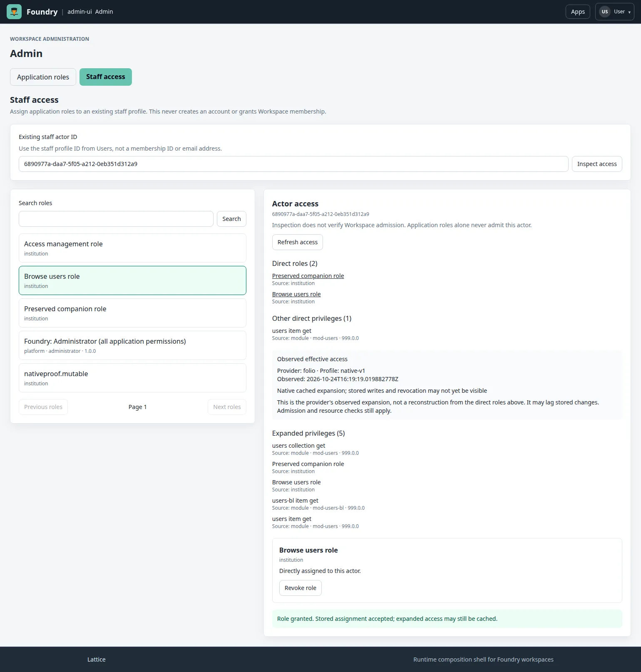Click 'Provider: folio · Profile: native-v1' line
This screenshot has width=641, height=672.
tap(321, 371)
